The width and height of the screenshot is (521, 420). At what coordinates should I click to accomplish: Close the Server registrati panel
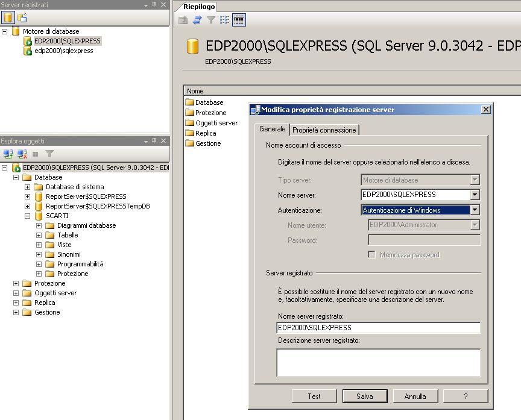coord(163,4)
